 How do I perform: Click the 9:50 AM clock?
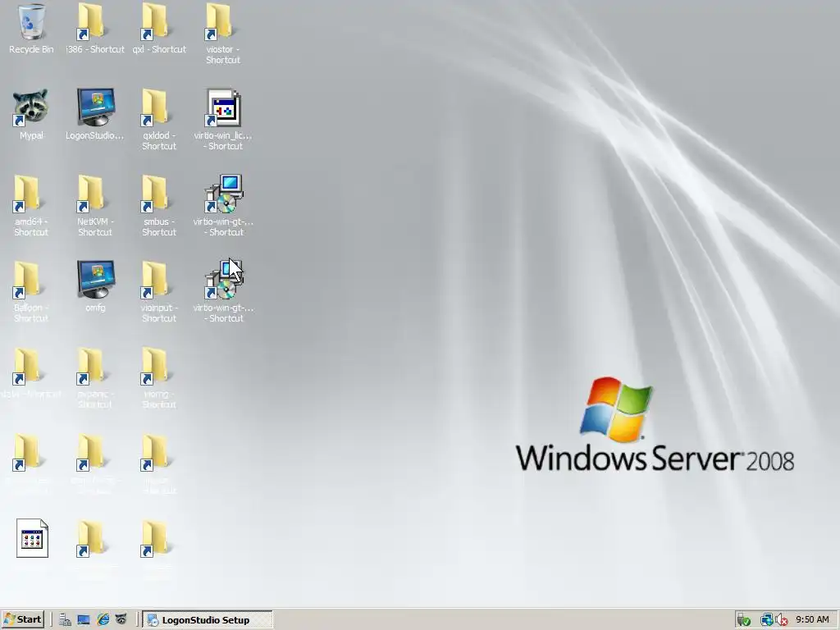812,620
